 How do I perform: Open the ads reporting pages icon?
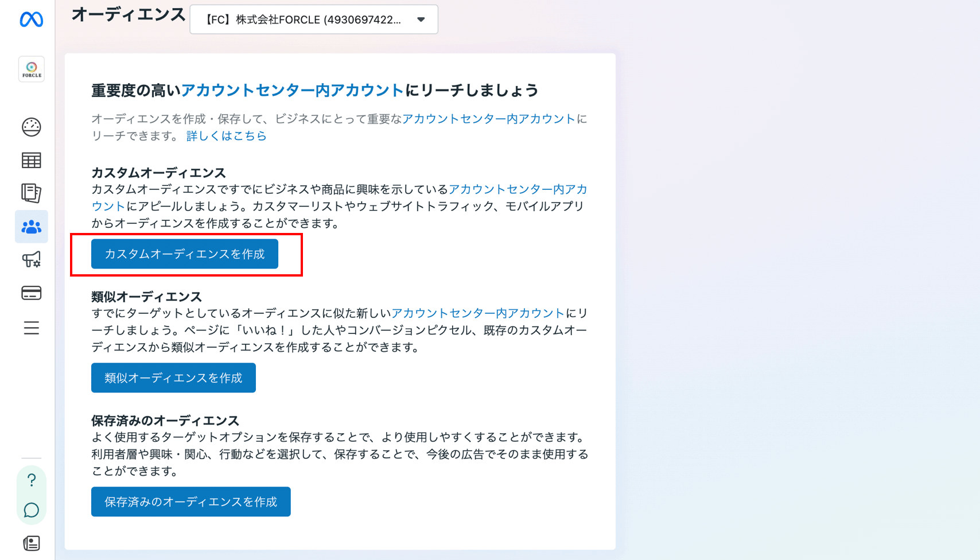(x=32, y=193)
